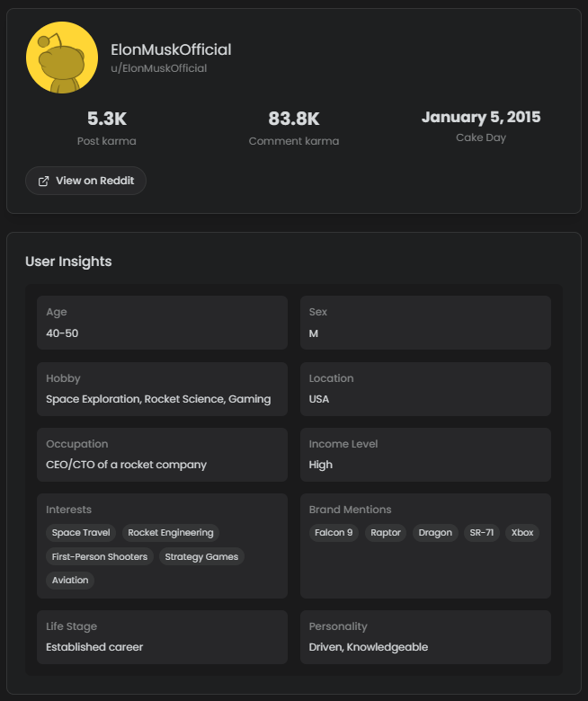588x701 pixels.
Task: Click the Age field label
Action: tap(57, 313)
